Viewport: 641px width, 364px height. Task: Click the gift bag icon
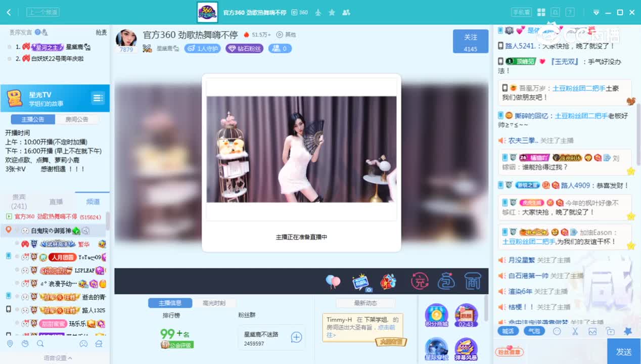446,281
